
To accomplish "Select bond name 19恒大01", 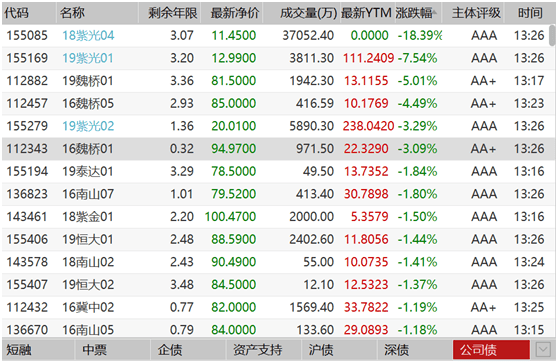I will click(88, 239).
